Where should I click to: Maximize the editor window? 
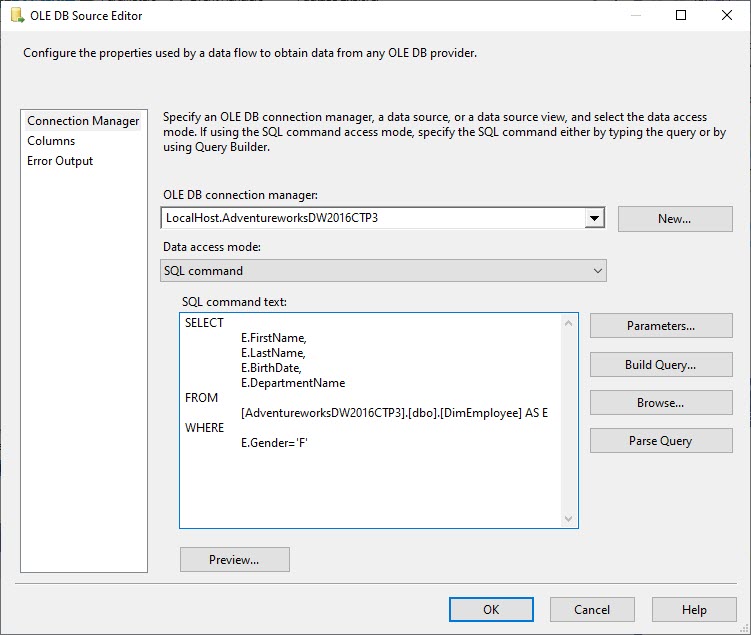(x=680, y=16)
